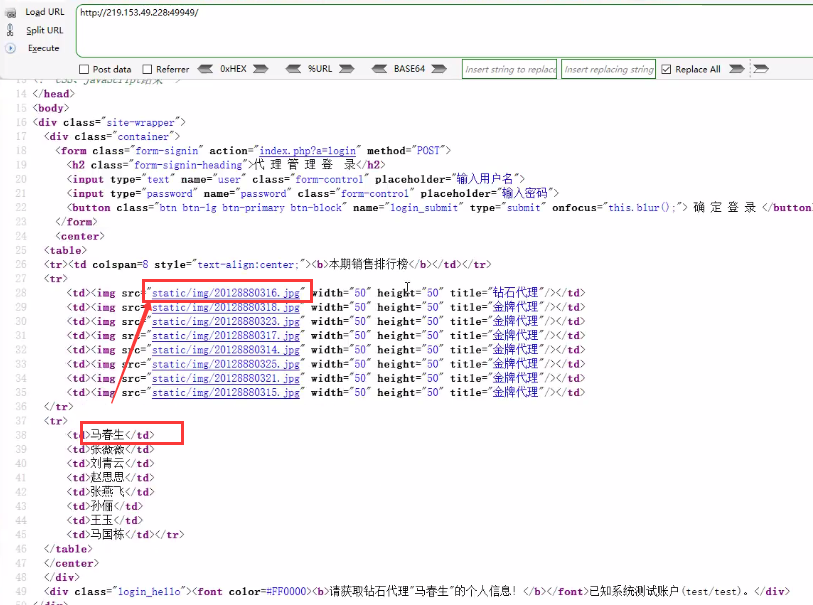Image resolution: width=813 pixels, height=605 pixels.
Task: Click the BASE64 decode left arrow
Action: click(x=379, y=69)
